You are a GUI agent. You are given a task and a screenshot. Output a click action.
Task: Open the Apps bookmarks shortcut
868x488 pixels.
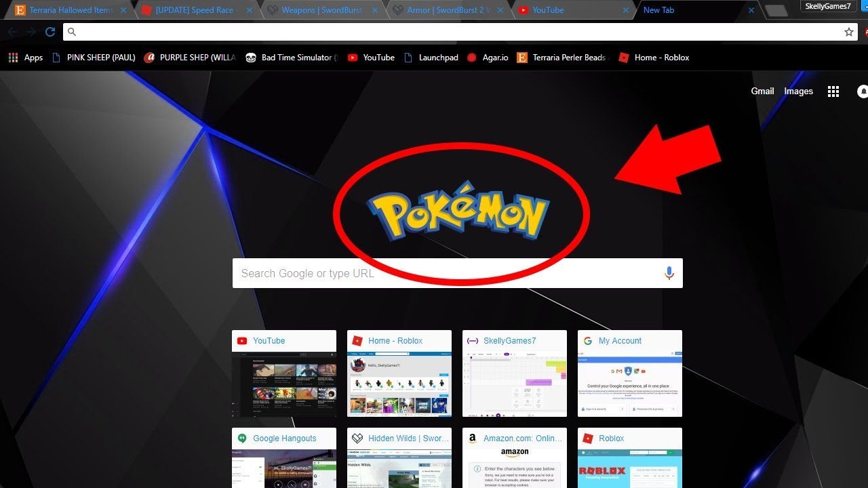click(x=26, y=58)
